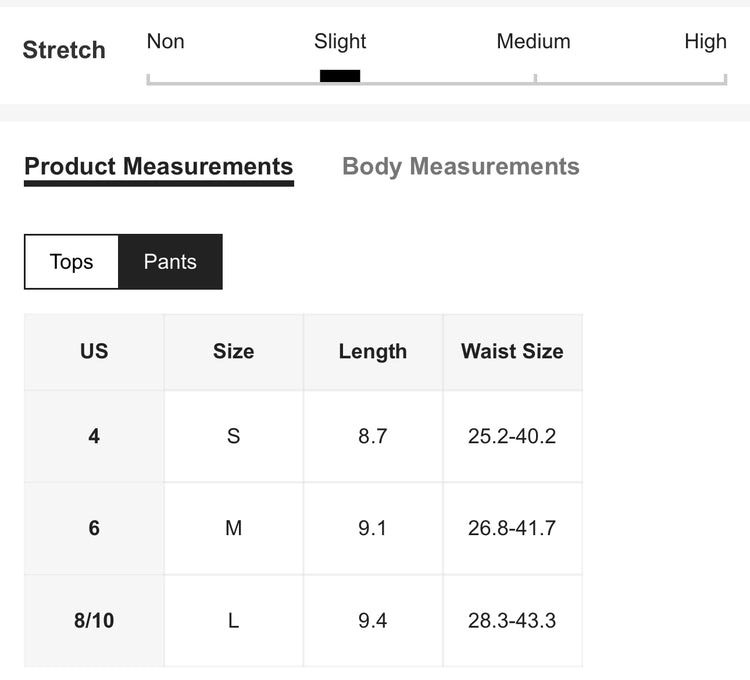Click the Size column header
Screen dimensions: 750x680
233,352
